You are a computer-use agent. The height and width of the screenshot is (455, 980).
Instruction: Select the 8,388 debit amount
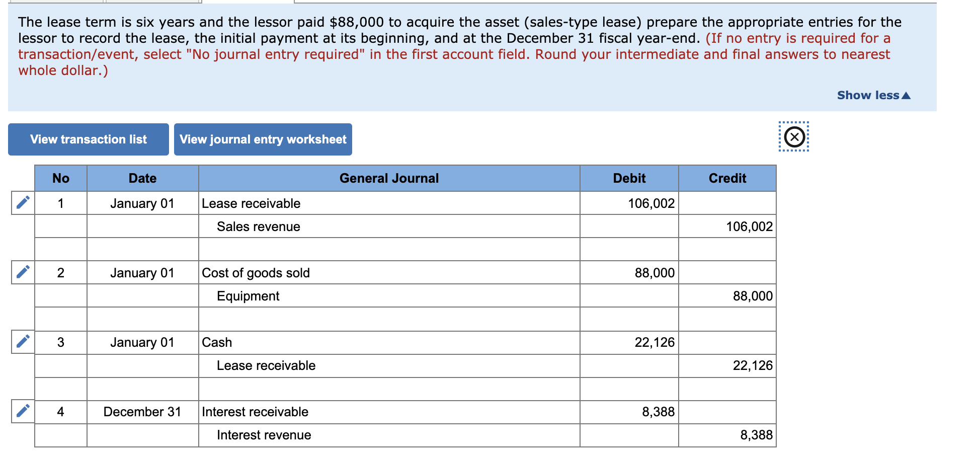click(629, 412)
